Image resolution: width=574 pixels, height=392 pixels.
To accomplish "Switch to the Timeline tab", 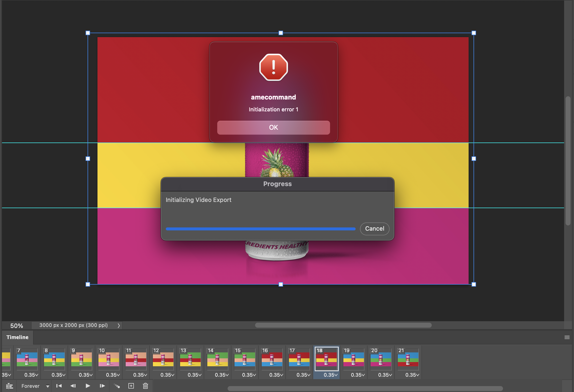I will click(x=17, y=337).
